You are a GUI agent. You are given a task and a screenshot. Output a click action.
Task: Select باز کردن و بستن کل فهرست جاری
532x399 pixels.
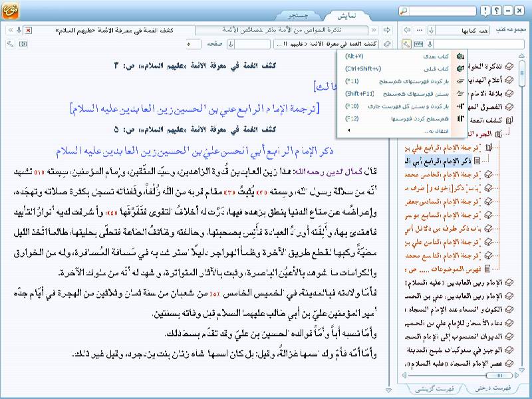[x=402, y=106]
